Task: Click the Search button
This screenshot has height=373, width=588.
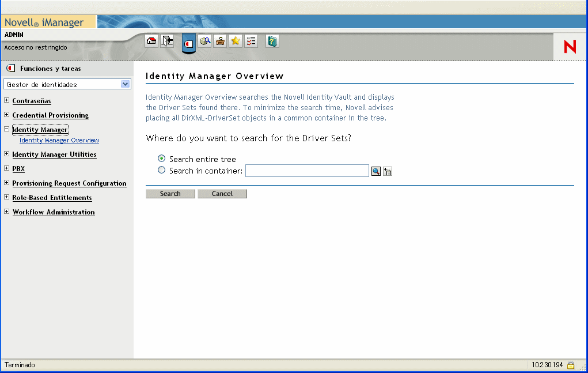Action: click(x=170, y=194)
